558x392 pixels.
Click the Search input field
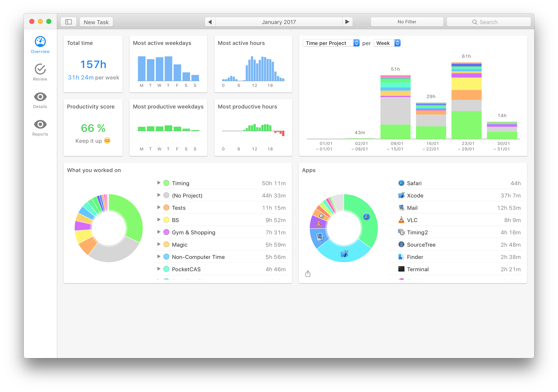tap(488, 22)
